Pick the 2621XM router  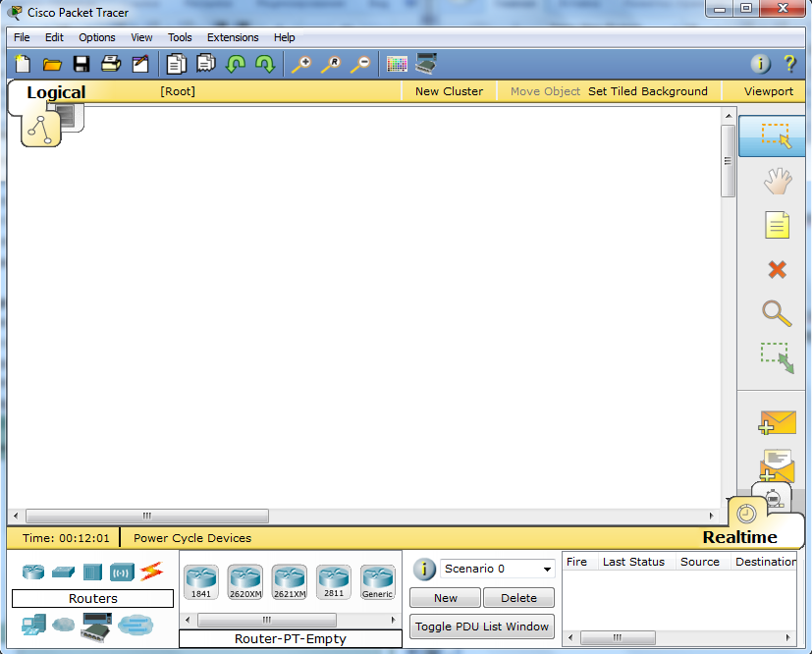[x=290, y=581]
